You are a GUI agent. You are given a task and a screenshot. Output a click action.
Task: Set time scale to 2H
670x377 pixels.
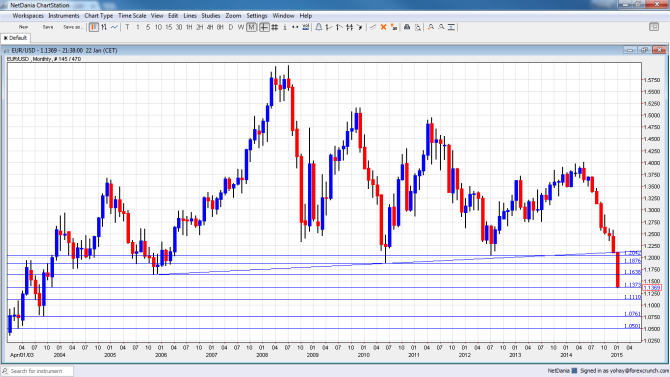click(200, 27)
